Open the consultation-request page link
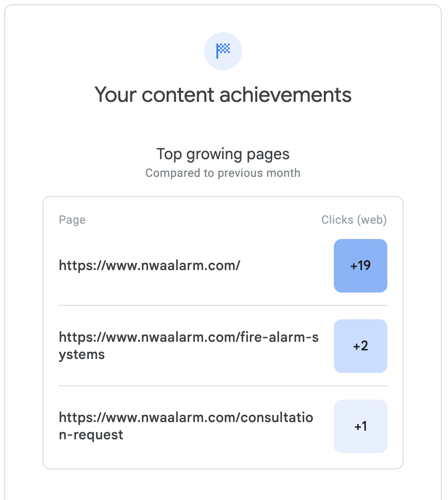 pyautogui.click(x=186, y=418)
